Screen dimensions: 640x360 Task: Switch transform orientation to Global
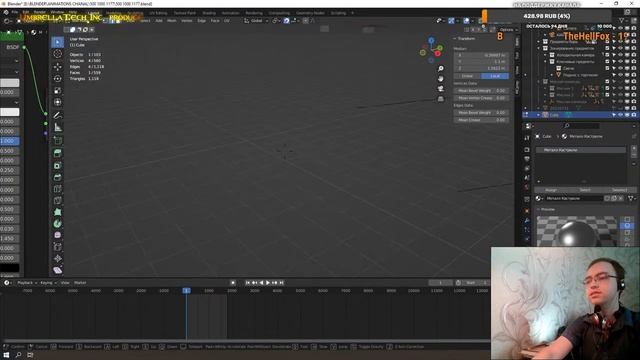467,76
